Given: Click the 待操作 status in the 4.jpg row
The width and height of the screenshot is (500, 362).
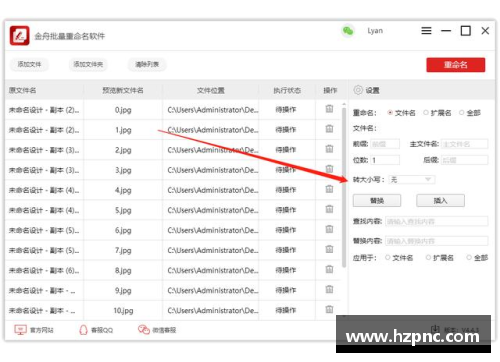Looking at the screenshot, I should pyautogui.click(x=286, y=190).
